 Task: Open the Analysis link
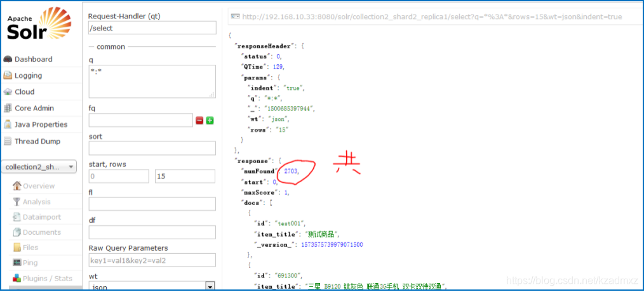(37, 202)
